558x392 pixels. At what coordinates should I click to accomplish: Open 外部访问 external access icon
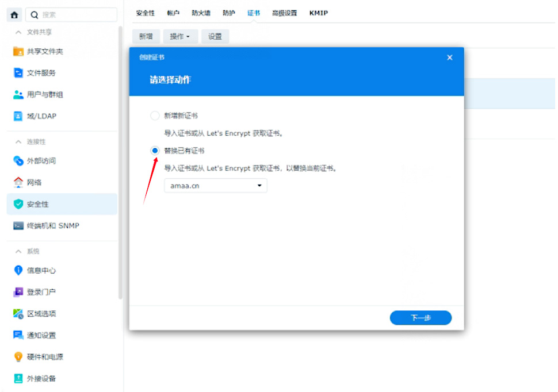[x=18, y=161]
